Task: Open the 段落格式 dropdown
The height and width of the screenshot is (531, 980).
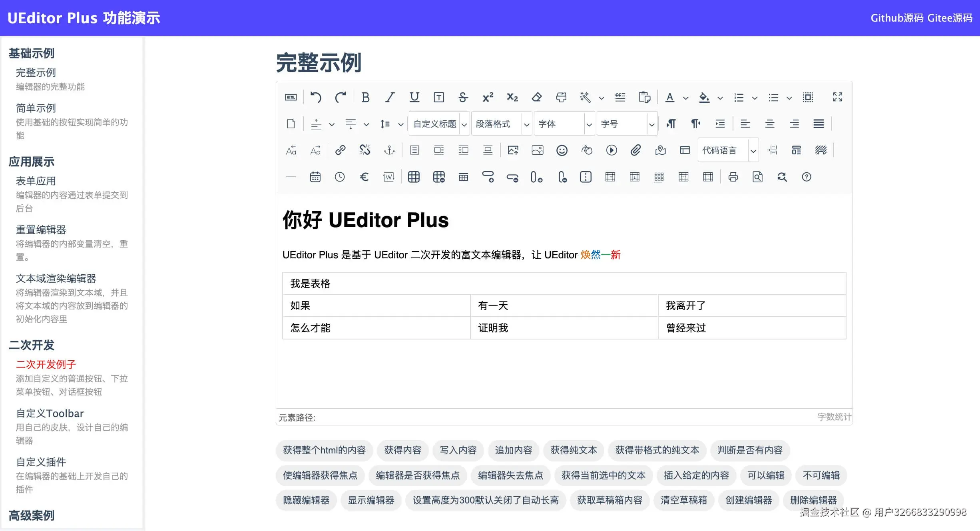Action: point(502,124)
